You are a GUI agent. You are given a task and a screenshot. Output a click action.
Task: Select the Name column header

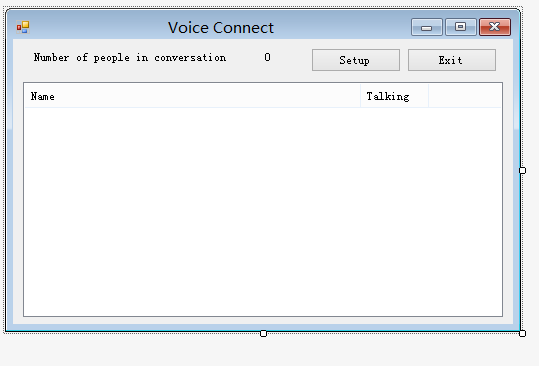click(192, 96)
